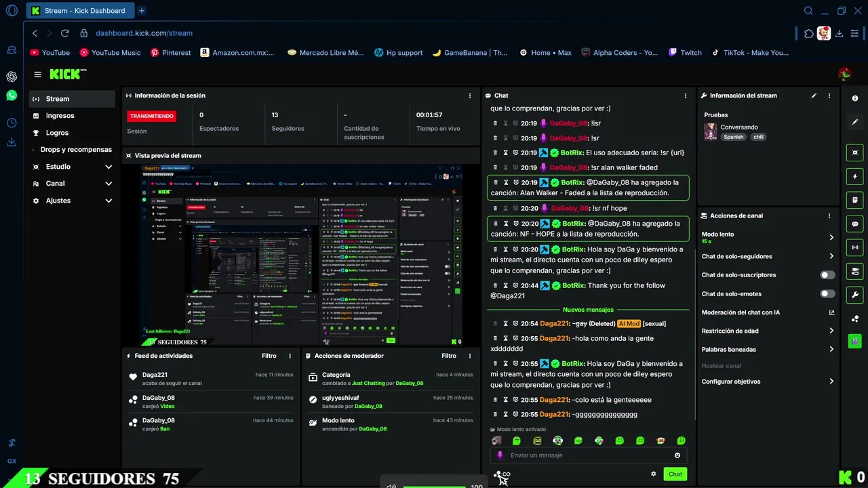
Task: Click the green Chat send button
Action: 675,474
